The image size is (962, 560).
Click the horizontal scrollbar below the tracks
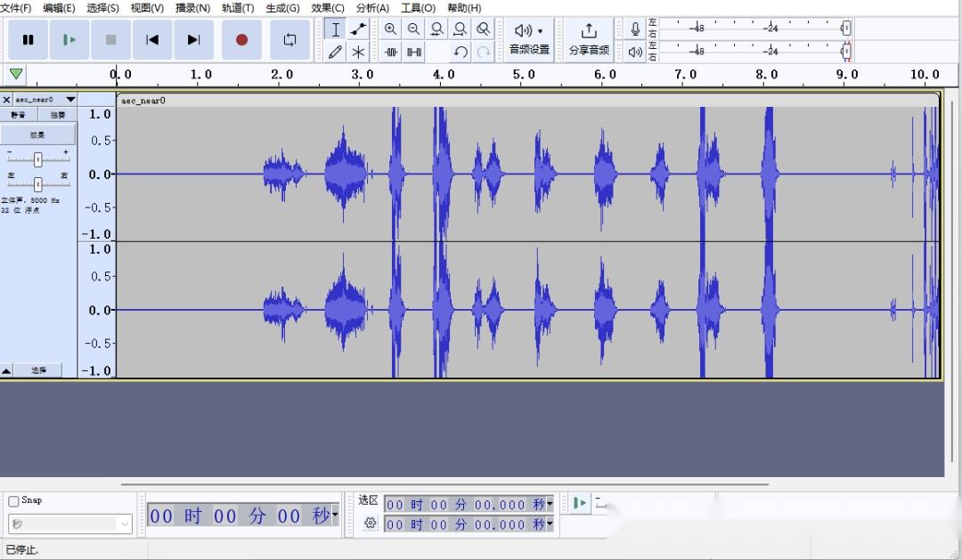click(x=444, y=484)
